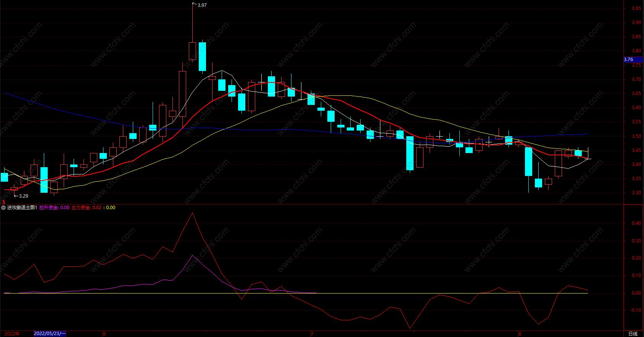Click the 日线 period button

point(633,334)
